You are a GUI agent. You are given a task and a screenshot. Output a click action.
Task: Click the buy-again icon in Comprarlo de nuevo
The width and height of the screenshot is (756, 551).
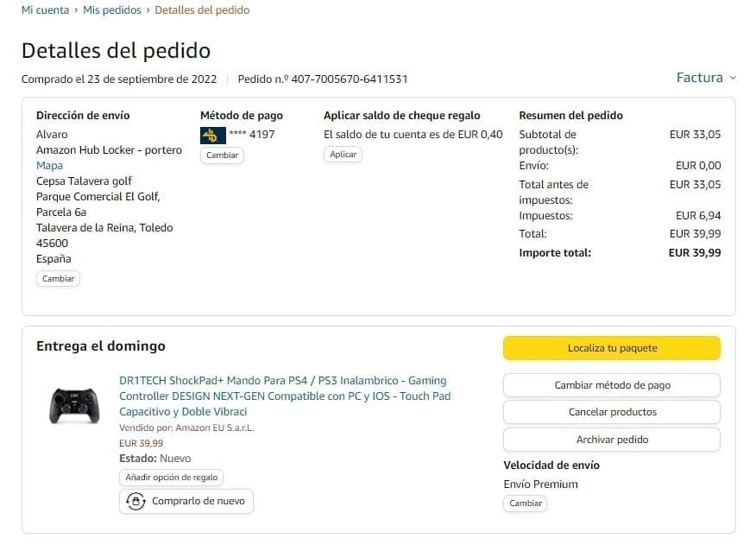coord(136,501)
